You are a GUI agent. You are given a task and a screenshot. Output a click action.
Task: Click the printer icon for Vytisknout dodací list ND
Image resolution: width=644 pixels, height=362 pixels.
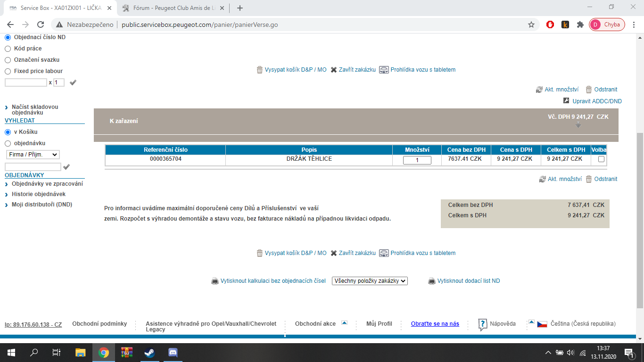pyautogui.click(x=431, y=281)
